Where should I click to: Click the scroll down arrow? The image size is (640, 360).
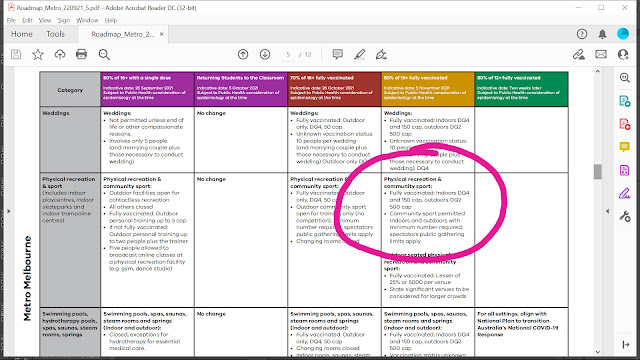tap(598, 352)
